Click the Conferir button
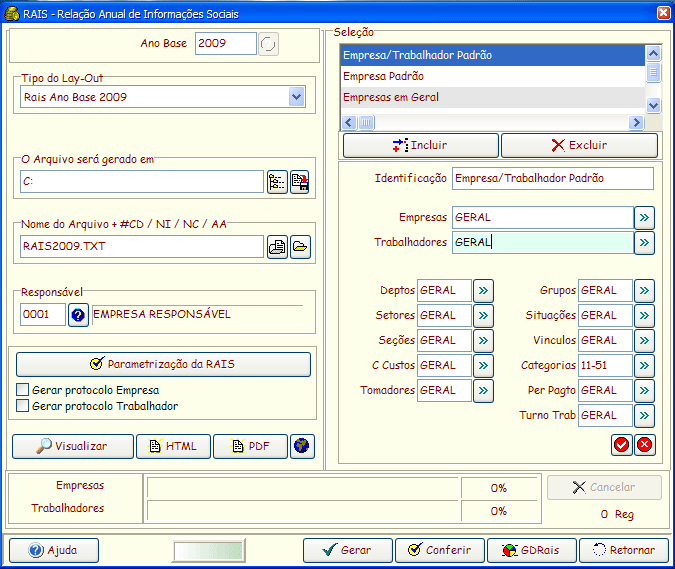The width and height of the screenshot is (675, 569). click(440, 550)
